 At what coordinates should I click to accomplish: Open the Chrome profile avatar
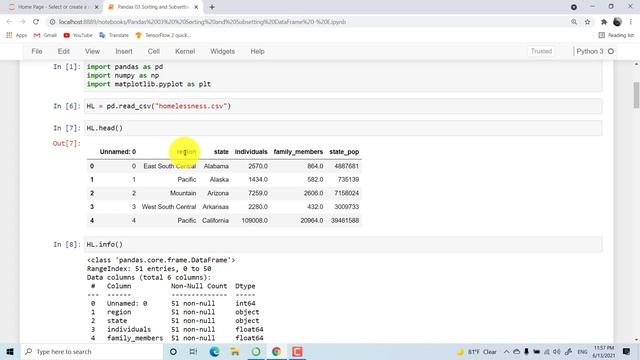tap(618, 22)
